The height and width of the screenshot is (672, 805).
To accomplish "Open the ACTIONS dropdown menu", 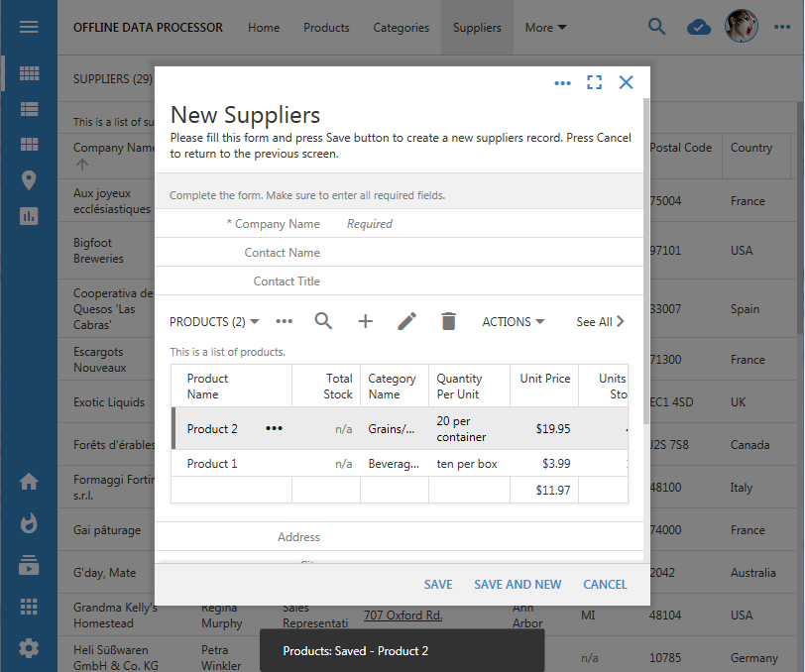I will [513, 322].
